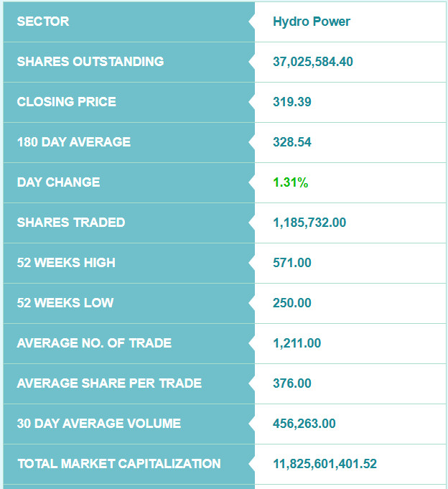Click the 180 DAY AVERAGE label
448x489 pixels.
[74, 142]
